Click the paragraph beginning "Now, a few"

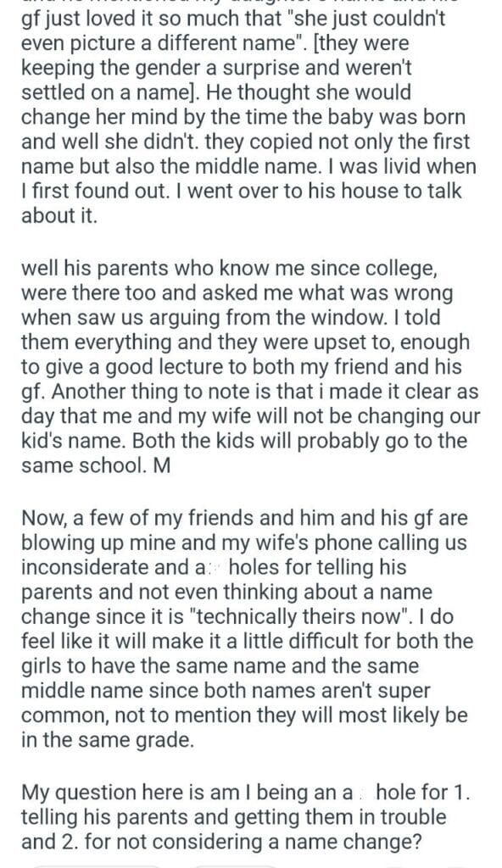click(x=248, y=629)
